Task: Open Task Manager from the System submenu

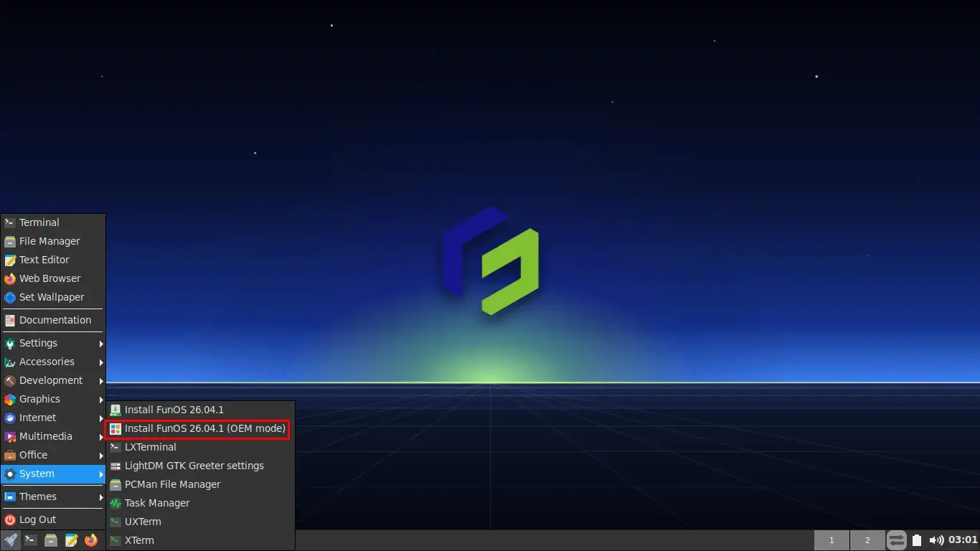Action: click(200, 503)
